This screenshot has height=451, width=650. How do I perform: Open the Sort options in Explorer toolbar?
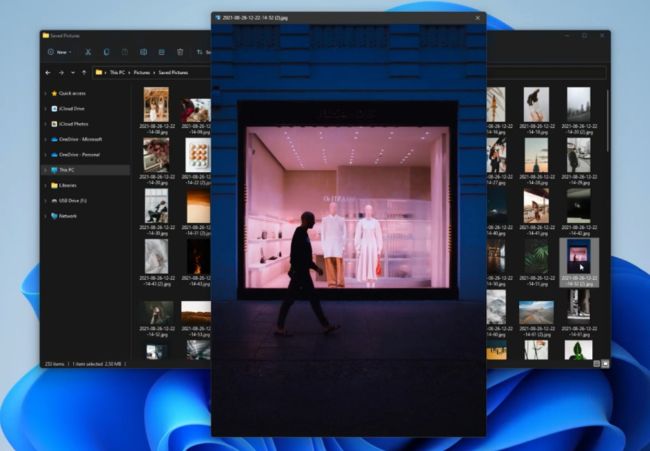(203, 52)
